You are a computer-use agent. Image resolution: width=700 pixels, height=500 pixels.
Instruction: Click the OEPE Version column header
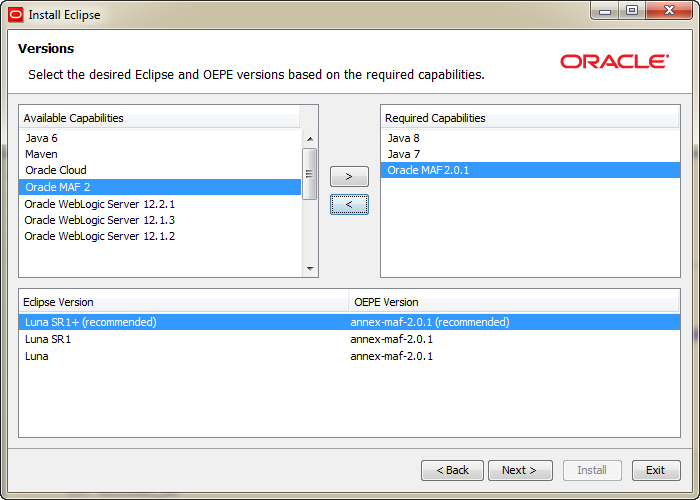(514, 302)
